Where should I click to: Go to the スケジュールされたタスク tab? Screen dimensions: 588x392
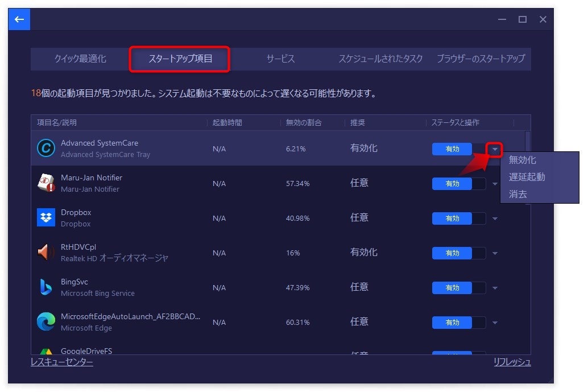pos(380,59)
